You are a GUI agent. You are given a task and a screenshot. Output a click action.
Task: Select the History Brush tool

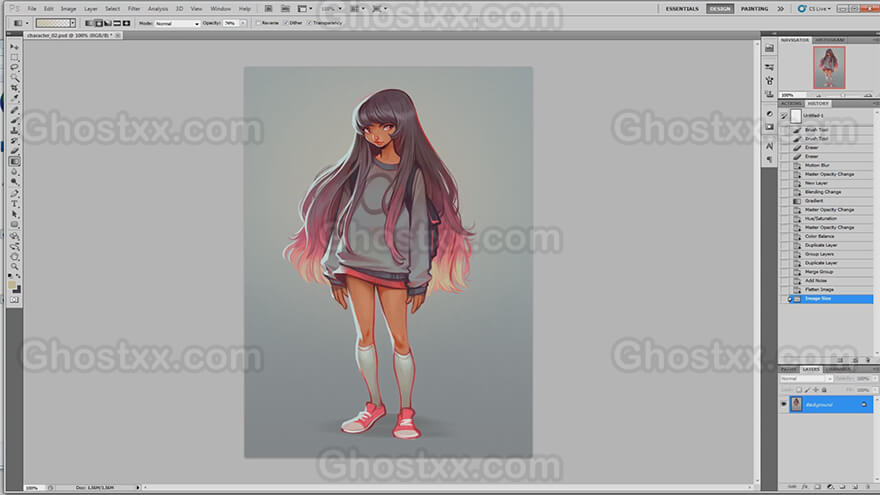pos(14,141)
